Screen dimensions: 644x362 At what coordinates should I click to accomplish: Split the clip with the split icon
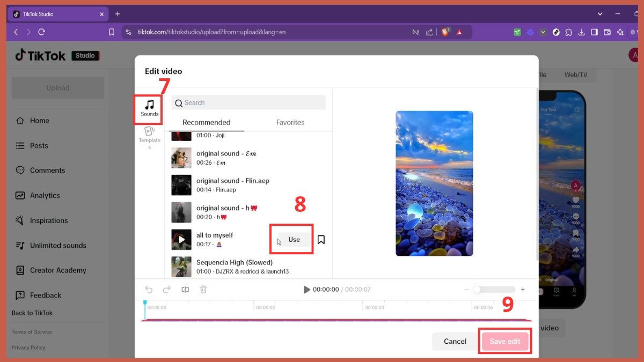[185, 290]
